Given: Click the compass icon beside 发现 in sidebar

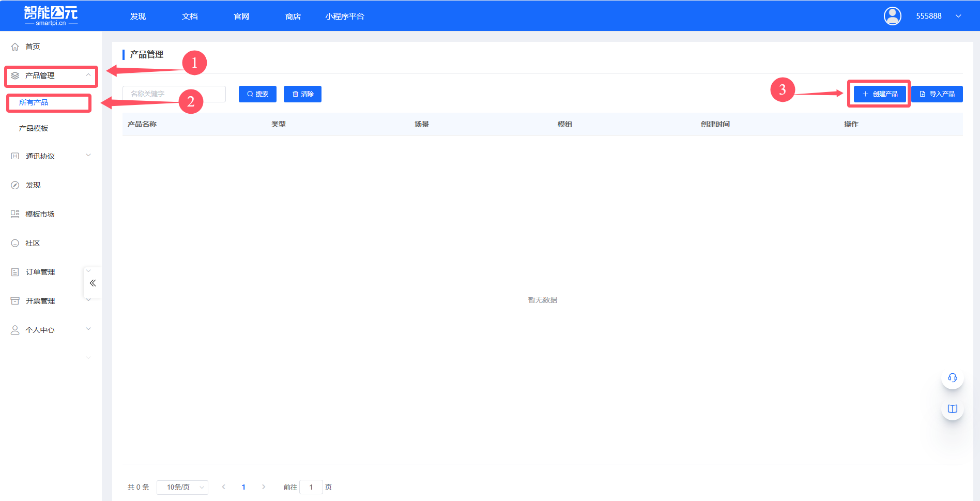Looking at the screenshot, I should click(15, 185).
